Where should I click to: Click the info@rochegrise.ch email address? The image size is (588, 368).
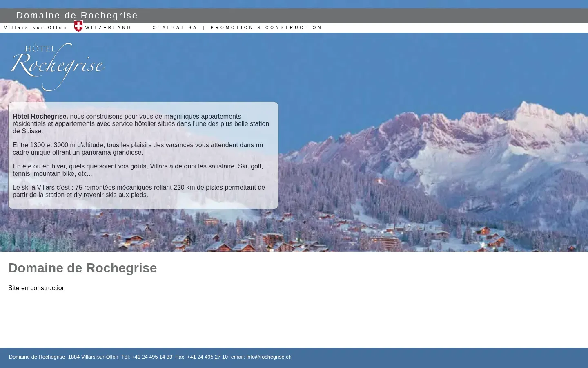coord(269,357)
